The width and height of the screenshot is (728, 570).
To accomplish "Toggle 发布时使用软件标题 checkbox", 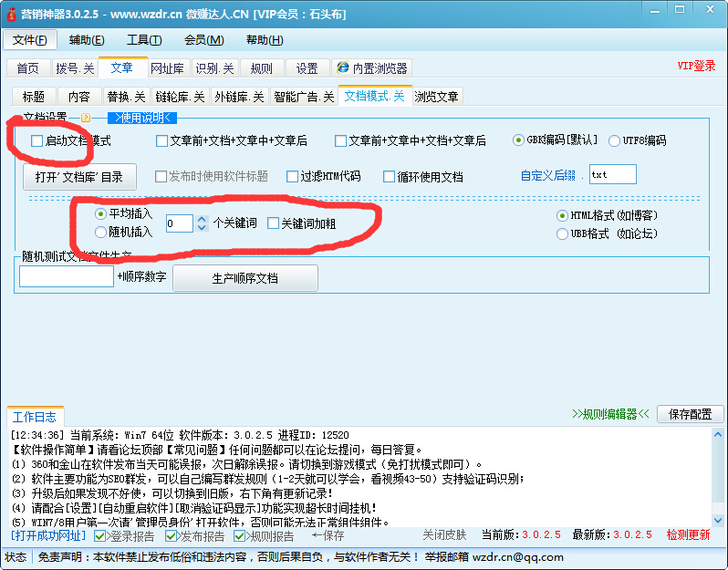I will click(161, 176).
